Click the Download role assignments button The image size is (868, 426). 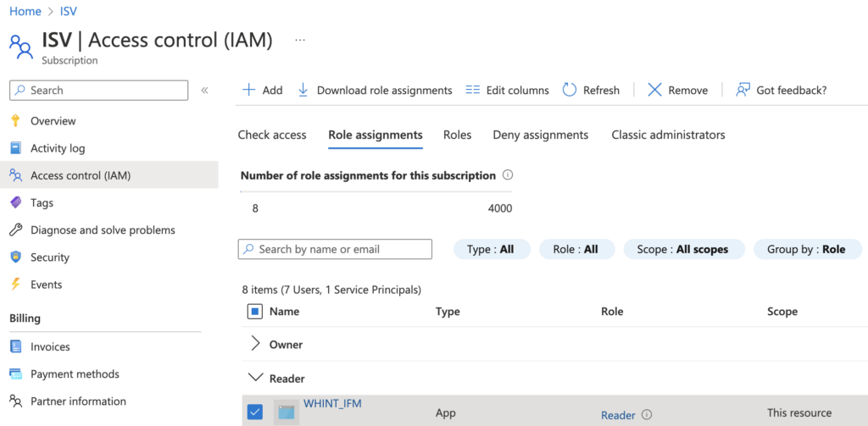[x=375, y=90]
